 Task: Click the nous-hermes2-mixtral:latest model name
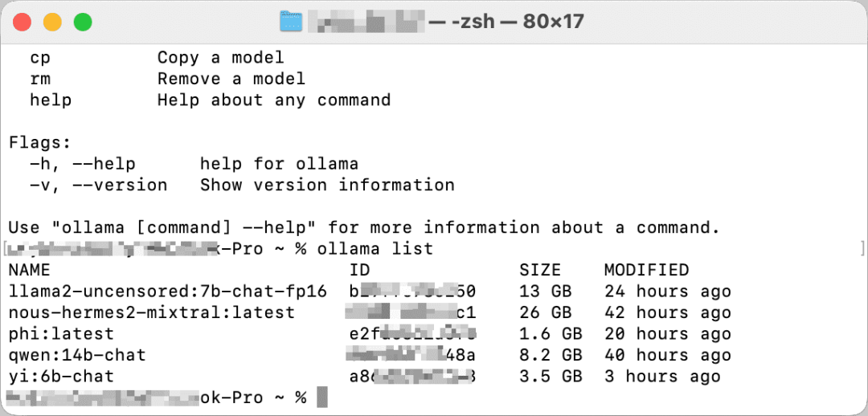click(x=152, y=312)
